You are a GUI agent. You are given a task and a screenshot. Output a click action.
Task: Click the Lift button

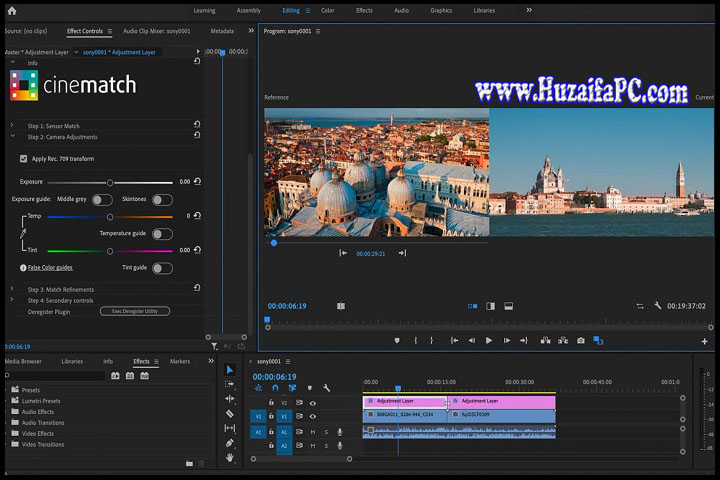coord(545,340)
